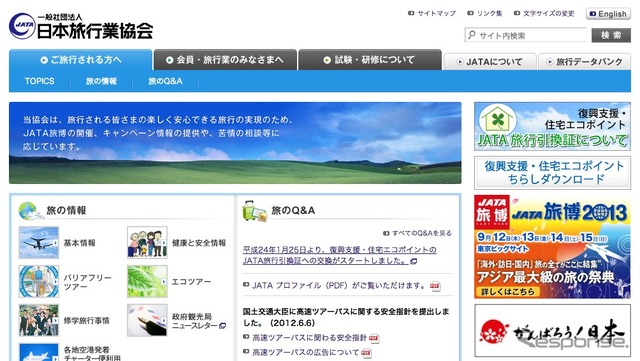
Task: Open すべてのQ&Aを見る link
Action: (422, 233)
